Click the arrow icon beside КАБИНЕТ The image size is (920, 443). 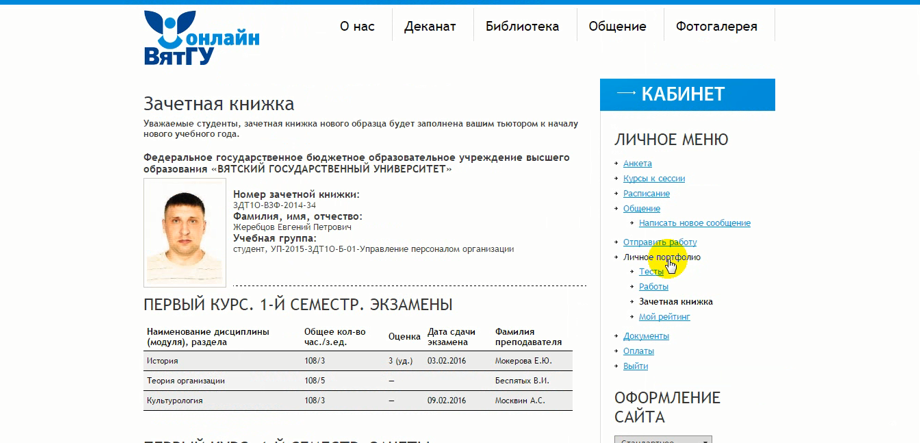tap(626, 94)
